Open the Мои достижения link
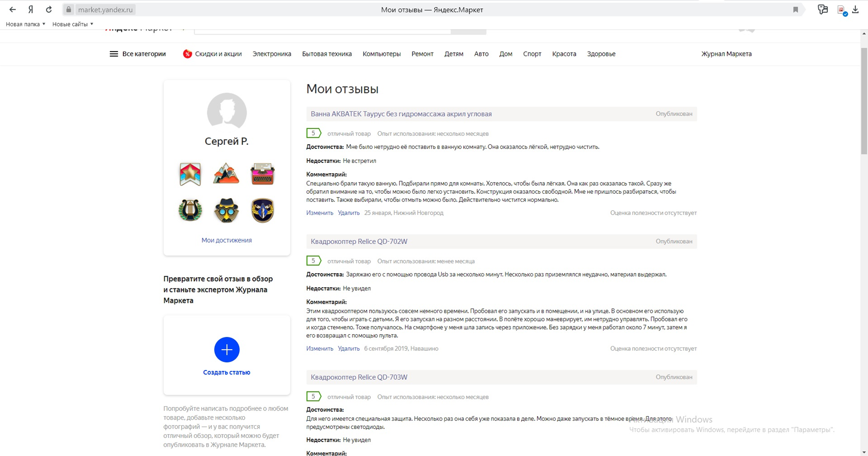The image size is (868, 456). pos(227,240)
